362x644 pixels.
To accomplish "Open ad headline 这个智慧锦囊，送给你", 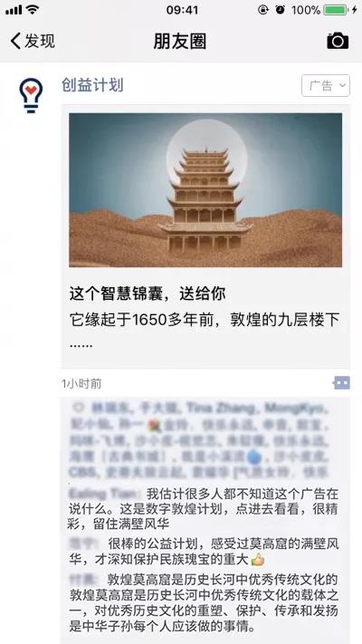I will (148, 293).
